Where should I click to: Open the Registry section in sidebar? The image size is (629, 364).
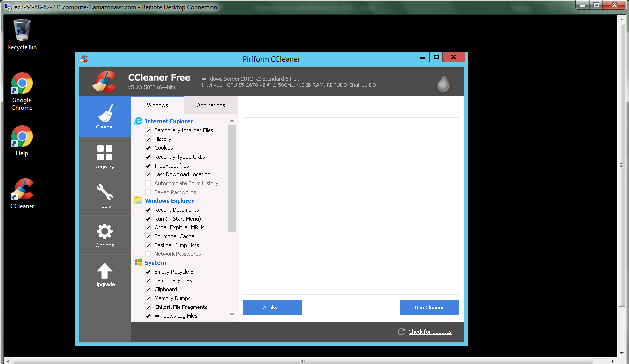[105, 157]
